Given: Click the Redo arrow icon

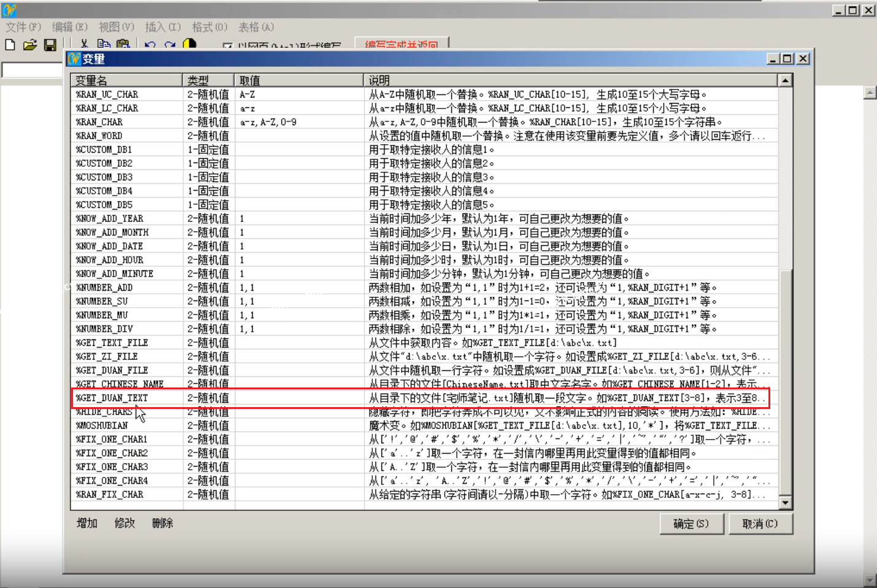Looking at the screenshot, I should click(x=170, y=44).
